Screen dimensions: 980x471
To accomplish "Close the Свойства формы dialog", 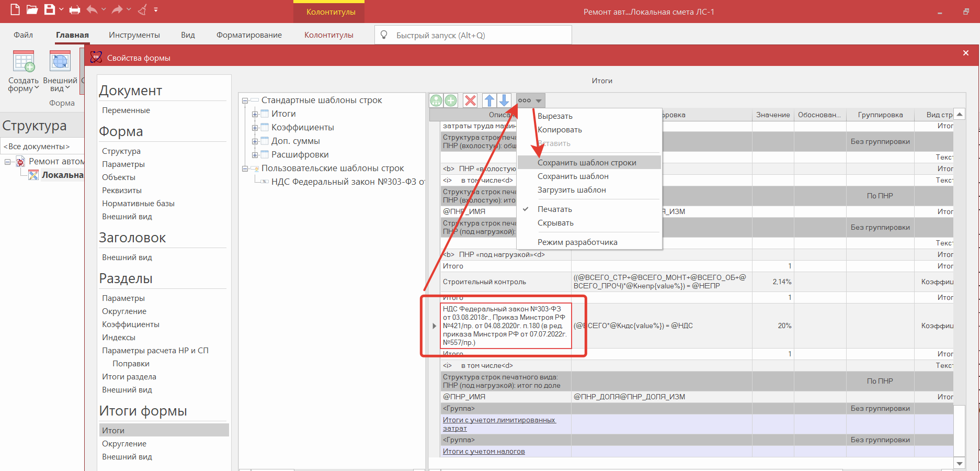I will coord(966,53).
